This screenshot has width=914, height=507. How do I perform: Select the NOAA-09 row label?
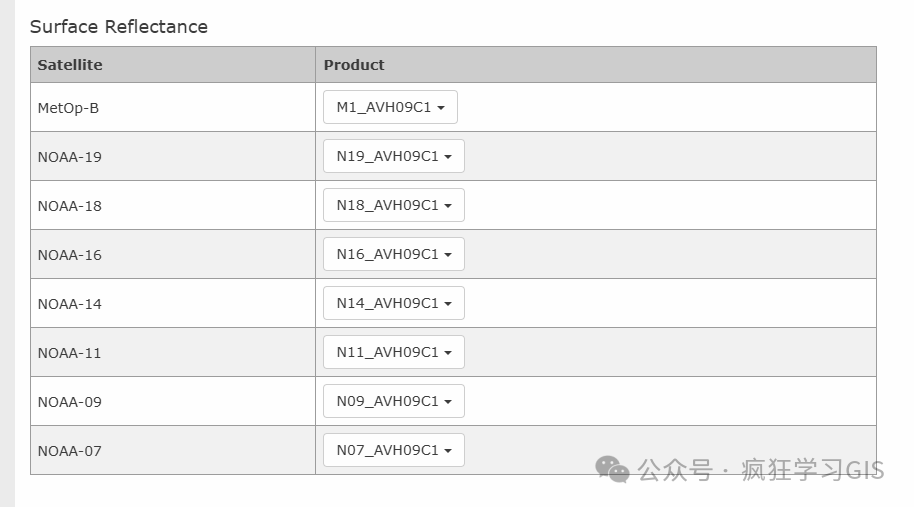(70, 402)
